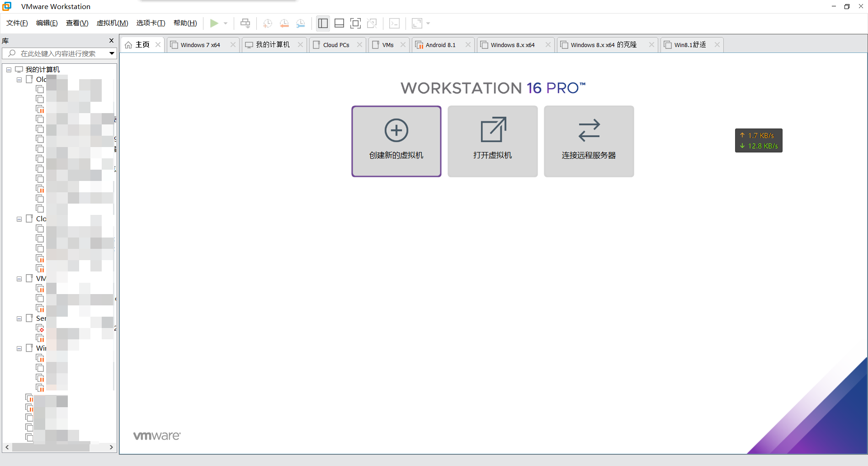Collapse the 我的计算机 tree root
This screenshot has width=868, height=466.
click(9, 70)
